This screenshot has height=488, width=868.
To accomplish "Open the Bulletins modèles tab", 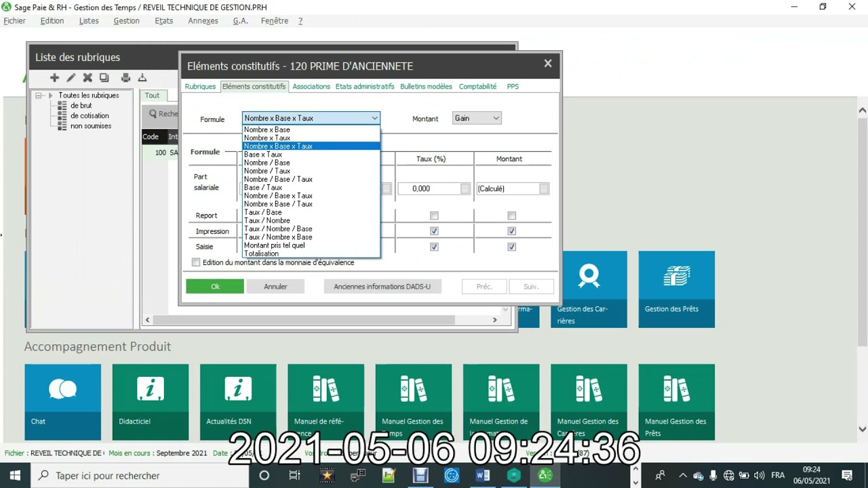I will [x=426, y=87].
